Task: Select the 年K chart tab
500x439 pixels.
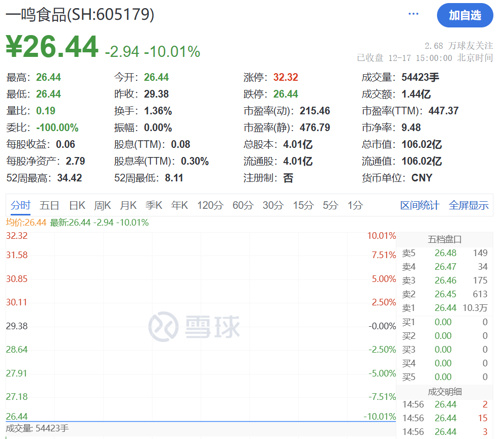Action: click(180, 205)
